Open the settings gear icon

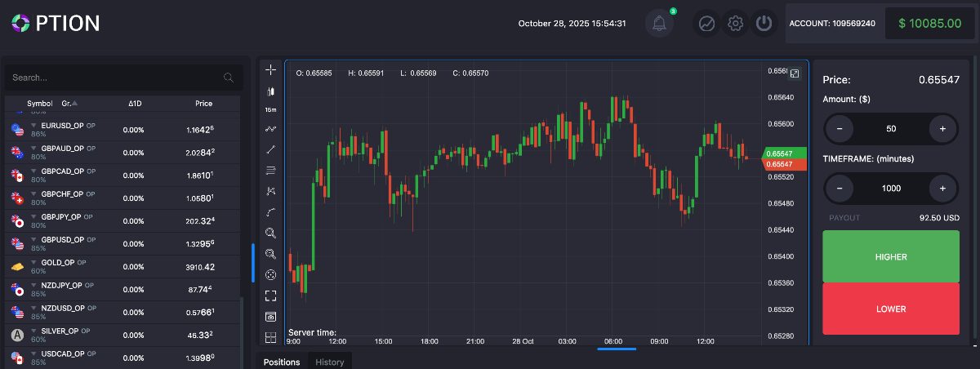735,24
